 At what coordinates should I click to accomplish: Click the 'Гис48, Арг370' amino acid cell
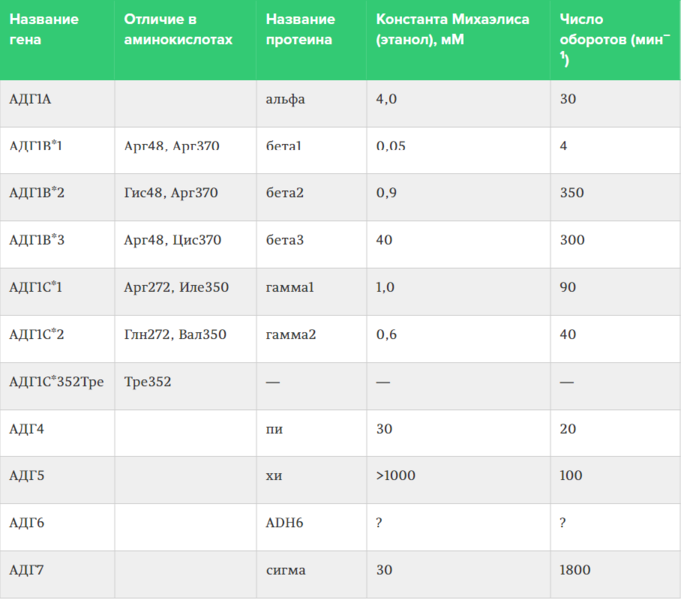click(185, 197)
